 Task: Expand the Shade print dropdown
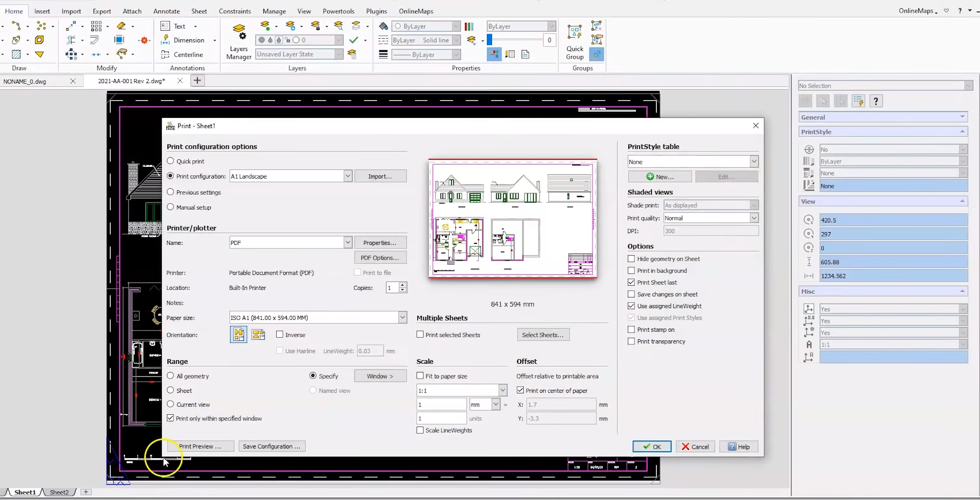point(755,205)
